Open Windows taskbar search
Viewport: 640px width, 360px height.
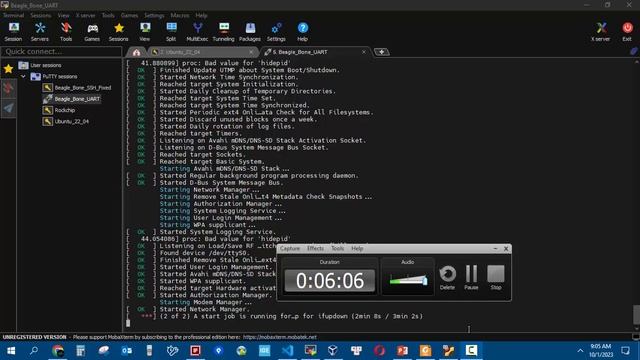[x=34, y=351]
